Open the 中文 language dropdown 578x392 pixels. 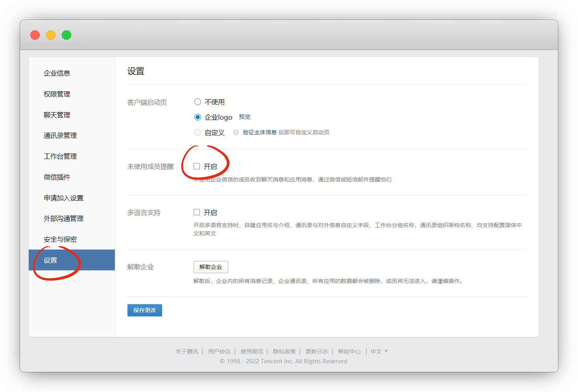(x=379, y=351)
